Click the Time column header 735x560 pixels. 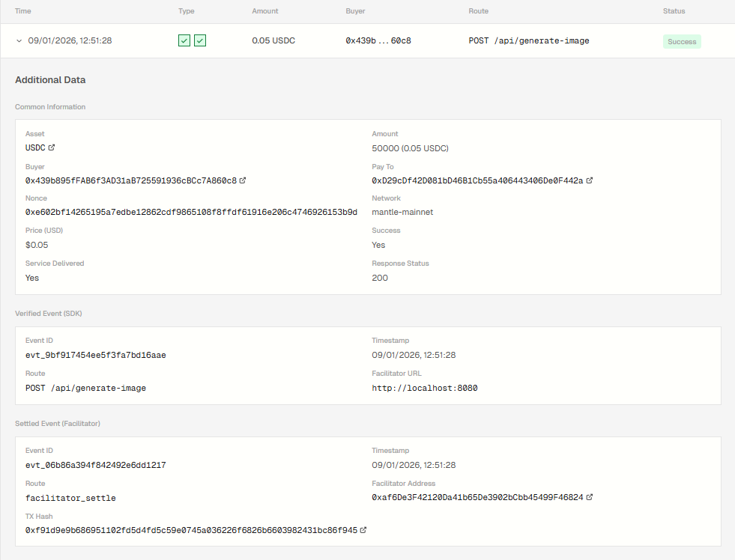[x=23, y=11]
